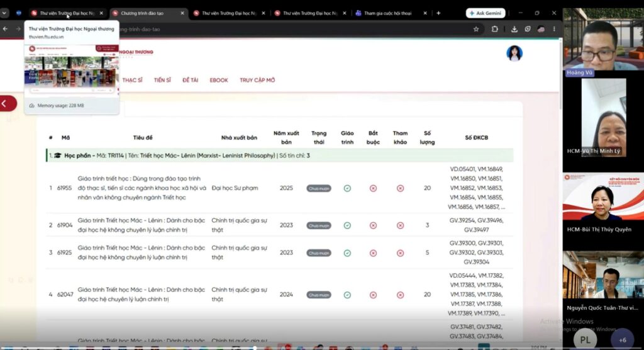Open the Chrome three-dot menu

click(x=554, y=29)
